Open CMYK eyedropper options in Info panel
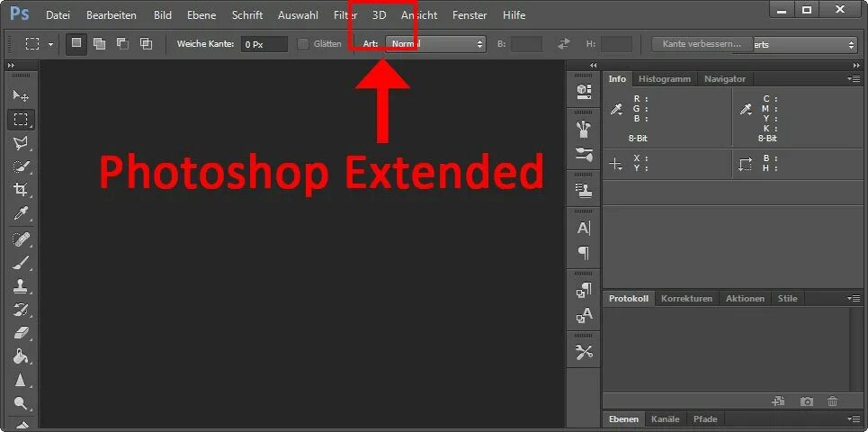The height and width of the screenshot is (432, 868). [x=747, y=110]
